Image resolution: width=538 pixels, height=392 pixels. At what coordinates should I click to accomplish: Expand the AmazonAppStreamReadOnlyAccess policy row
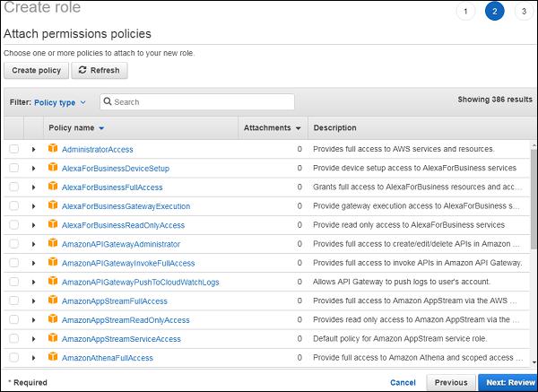click(x=33, y=320)
